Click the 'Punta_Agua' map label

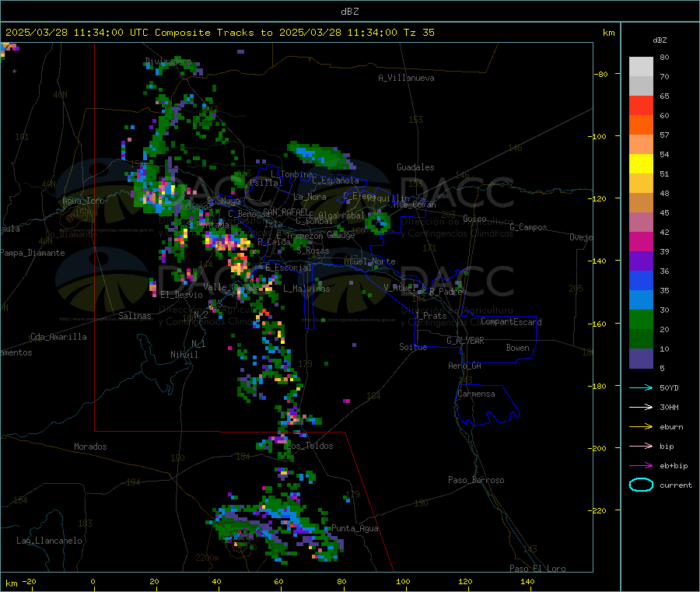[355, 528]
